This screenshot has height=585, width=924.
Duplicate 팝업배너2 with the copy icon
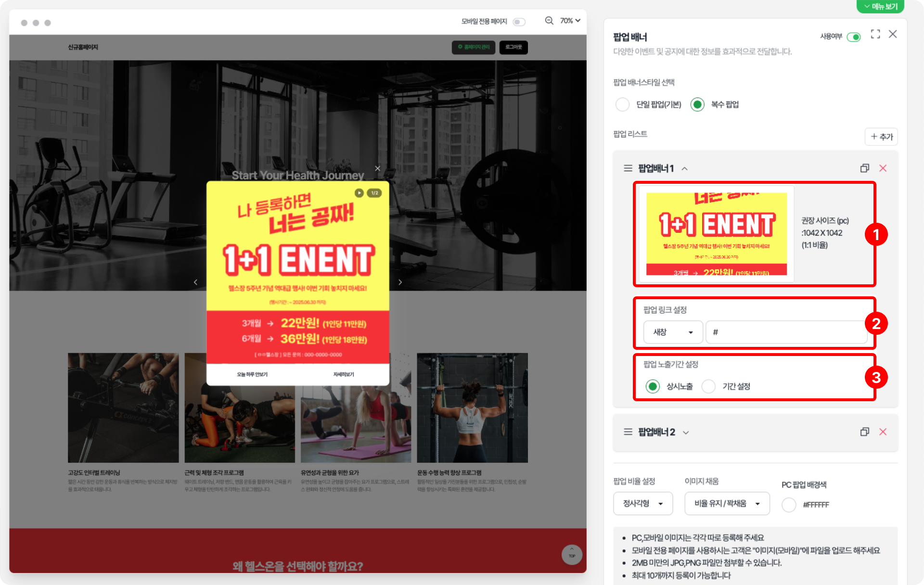click(865, 432)
